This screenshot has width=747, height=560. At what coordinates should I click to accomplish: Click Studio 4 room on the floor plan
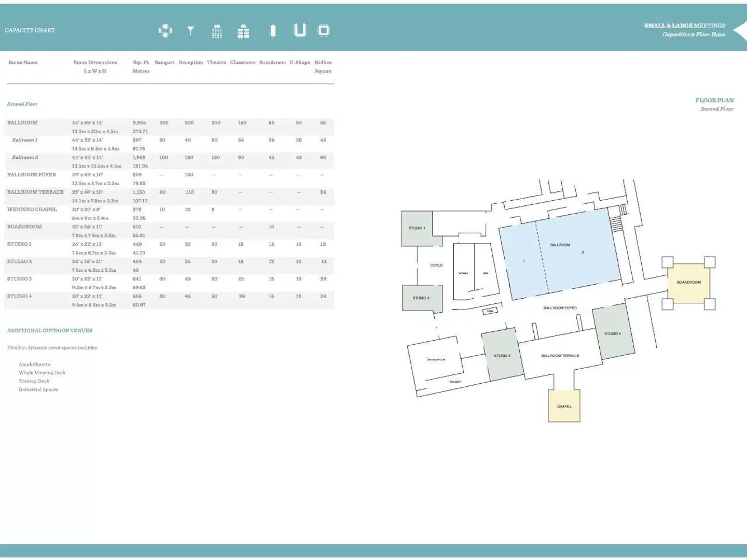pyautogui.click(x=613, y=333)
